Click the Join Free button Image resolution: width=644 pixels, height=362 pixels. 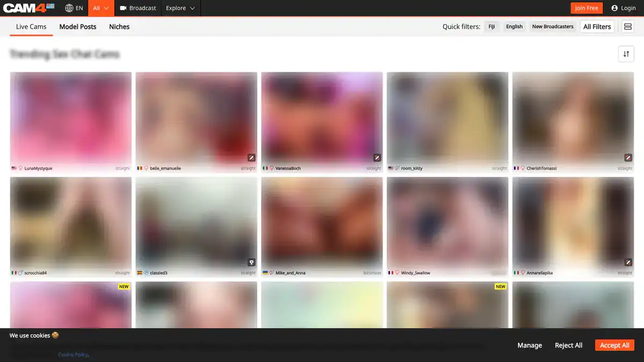587,8
